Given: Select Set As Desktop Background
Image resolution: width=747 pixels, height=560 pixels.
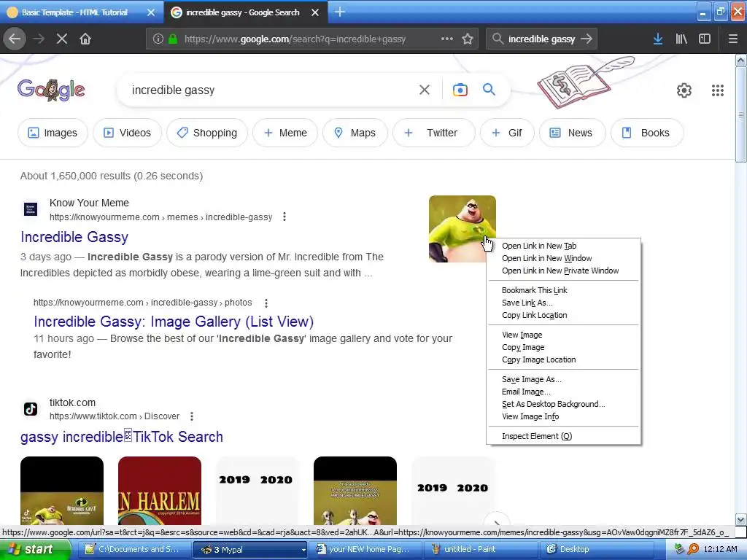Looking at the screenshot, I should coord(563,404).
